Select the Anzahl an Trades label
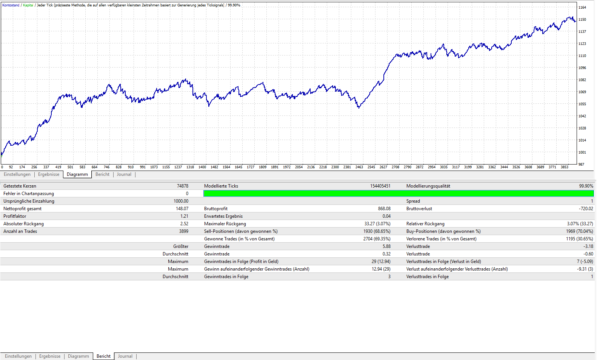 20,231
